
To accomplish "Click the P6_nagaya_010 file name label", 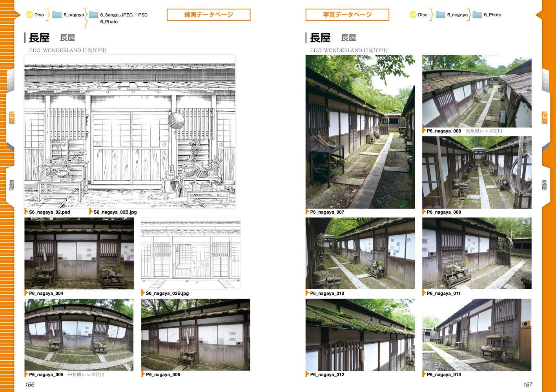I will pos(327,293).
